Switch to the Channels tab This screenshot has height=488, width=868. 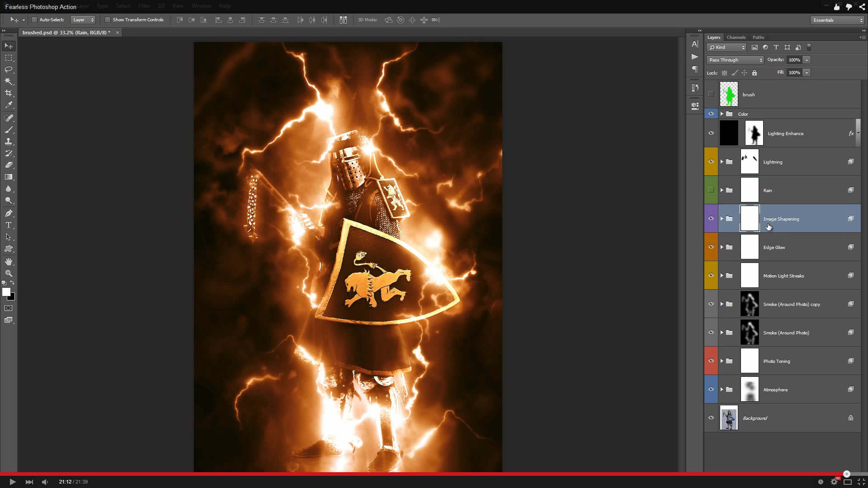(x=736, y=37)
